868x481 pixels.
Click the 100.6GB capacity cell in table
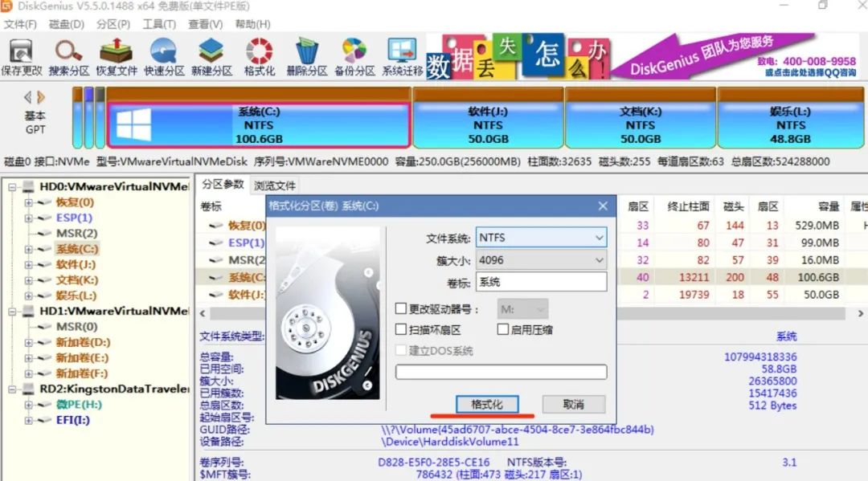[x=817, y=277]
